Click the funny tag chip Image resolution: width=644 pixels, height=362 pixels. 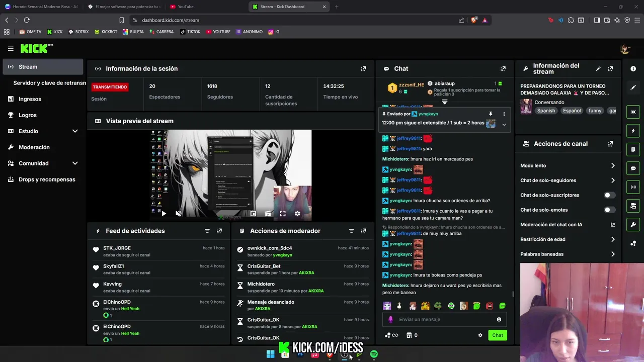(595, 111)
